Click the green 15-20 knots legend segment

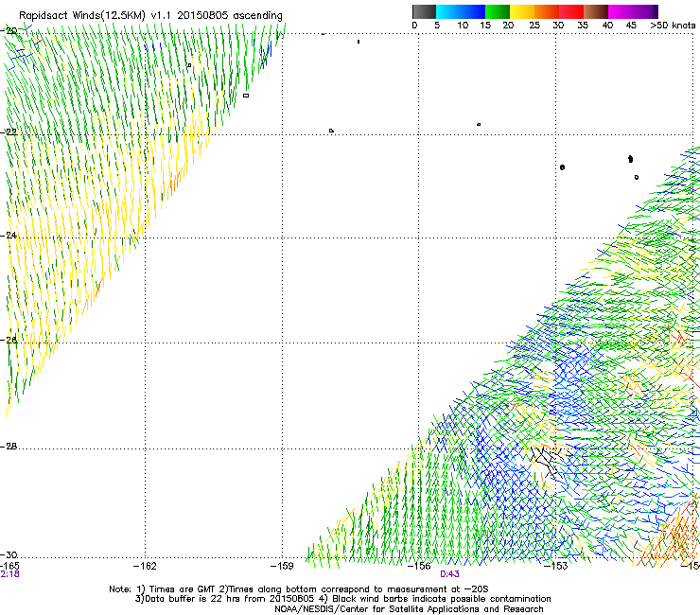[498, 11]
